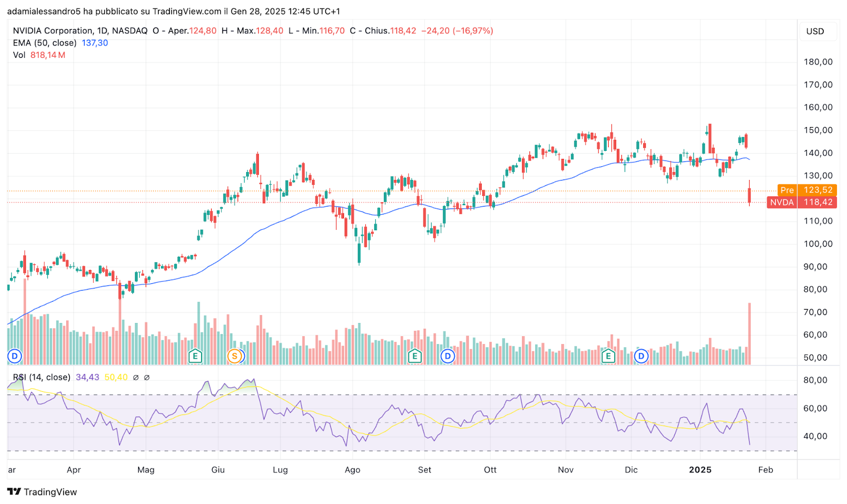The image size is (847, 504).
Task: Click the Mag label on time axis
Action: click(x=146, y=470)
